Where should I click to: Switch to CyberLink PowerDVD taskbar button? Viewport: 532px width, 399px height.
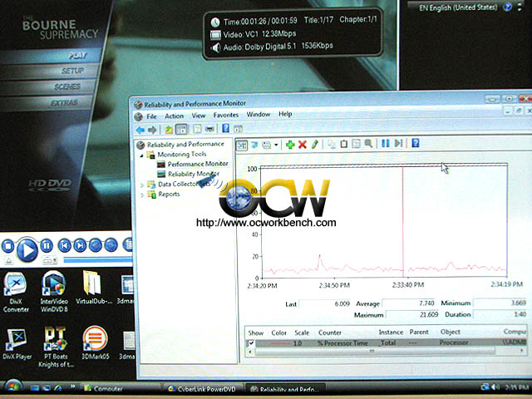coord(203,389)
